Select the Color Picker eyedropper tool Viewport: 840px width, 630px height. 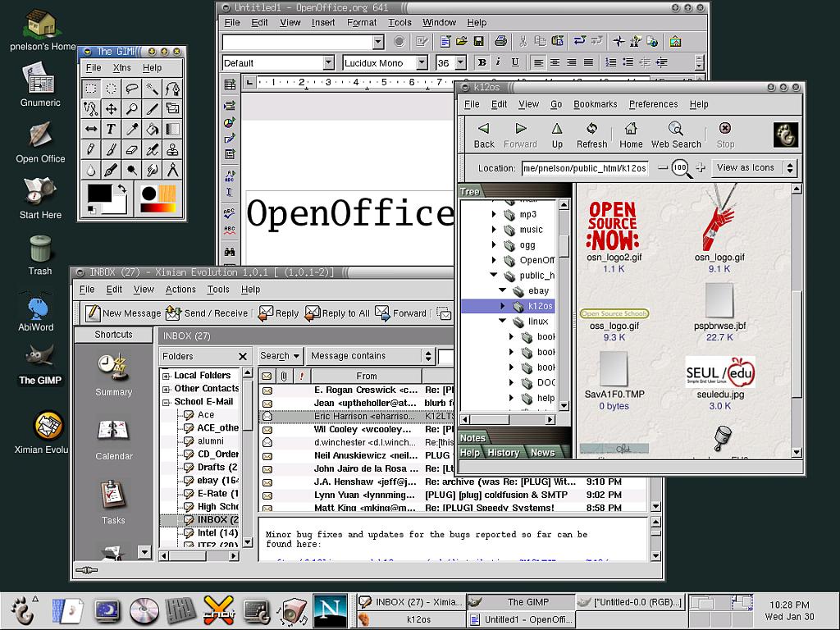(131, 129)
